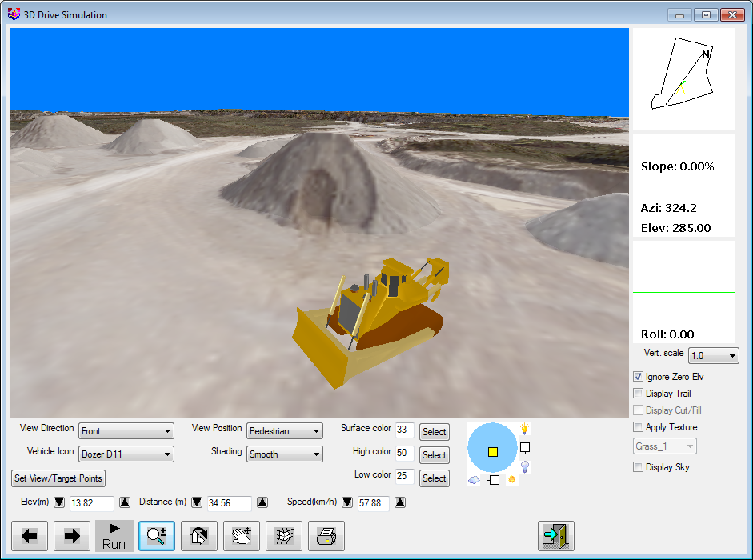Increase Distance (m) with up arrow

pyautogui.click(x=262, y=502)
